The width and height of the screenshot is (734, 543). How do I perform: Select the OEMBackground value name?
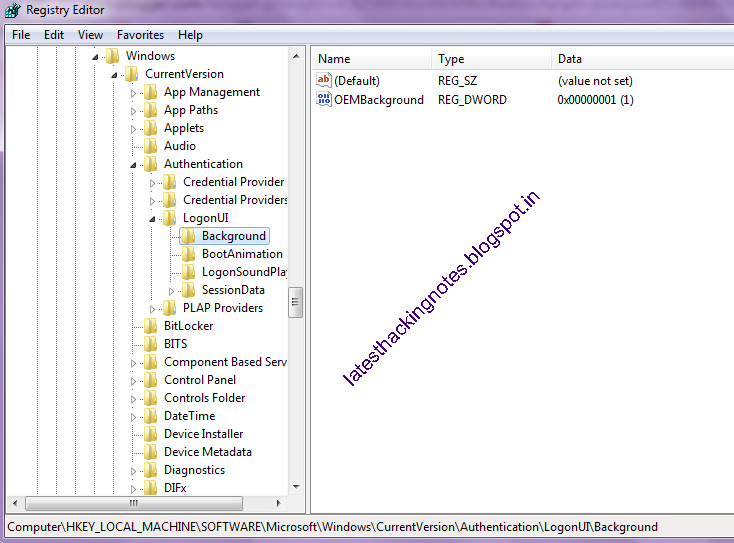click(x=379, y=100)
